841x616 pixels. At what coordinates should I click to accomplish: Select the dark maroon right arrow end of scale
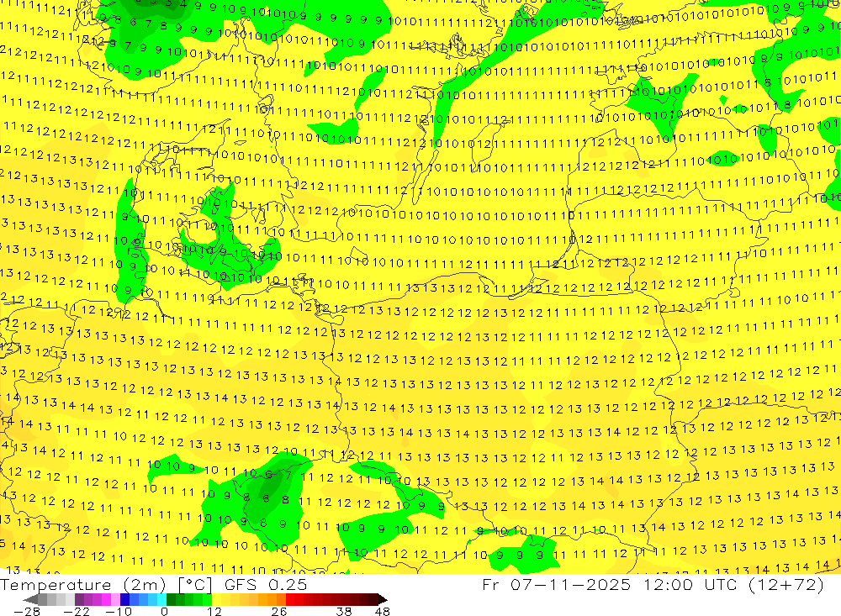click(383, 599)
